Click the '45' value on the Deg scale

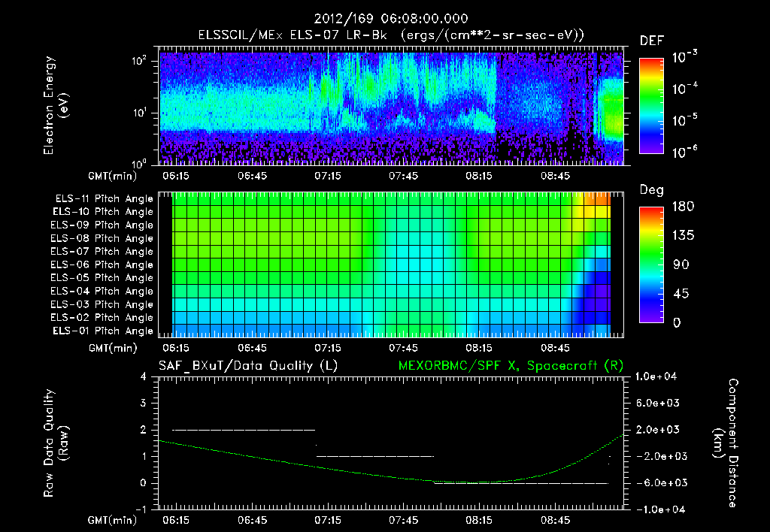(680, 294)
